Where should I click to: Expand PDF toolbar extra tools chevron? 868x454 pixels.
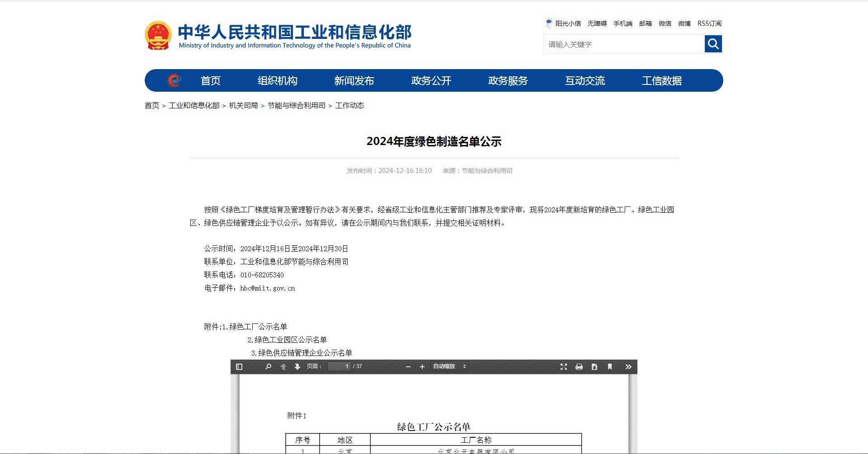pos(628,367)
